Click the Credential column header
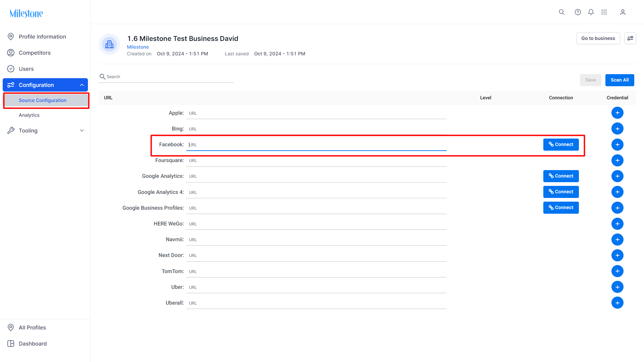Screen dimensions: 644x362 (617, 98)
